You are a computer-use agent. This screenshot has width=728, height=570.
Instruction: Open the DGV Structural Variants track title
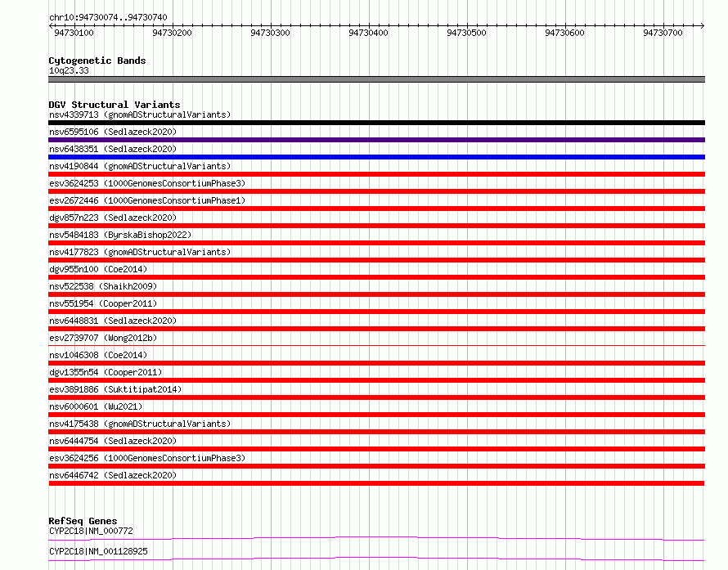tap(115, 105)
